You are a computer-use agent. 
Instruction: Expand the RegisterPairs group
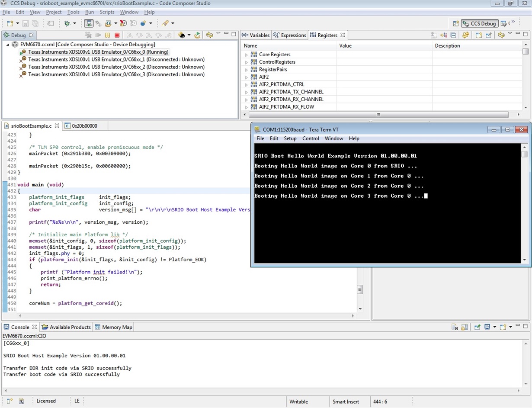click(247, 69)
